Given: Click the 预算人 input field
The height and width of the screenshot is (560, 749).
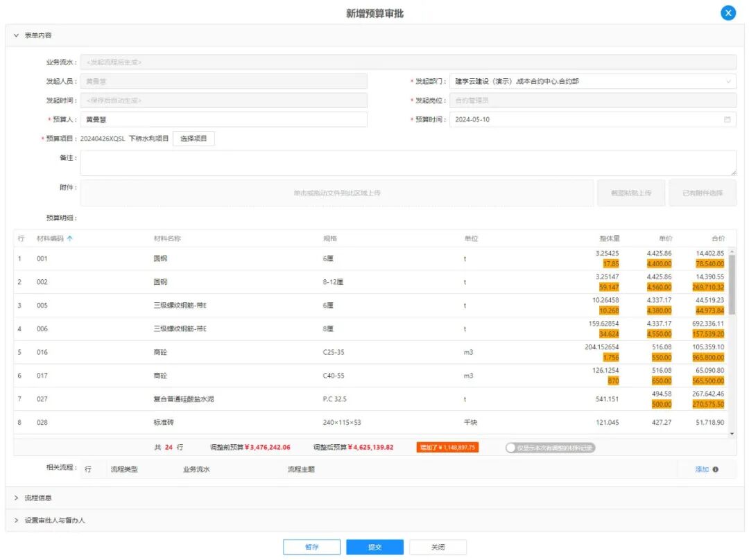Looking at the screenshot, I should click(223, 120).
